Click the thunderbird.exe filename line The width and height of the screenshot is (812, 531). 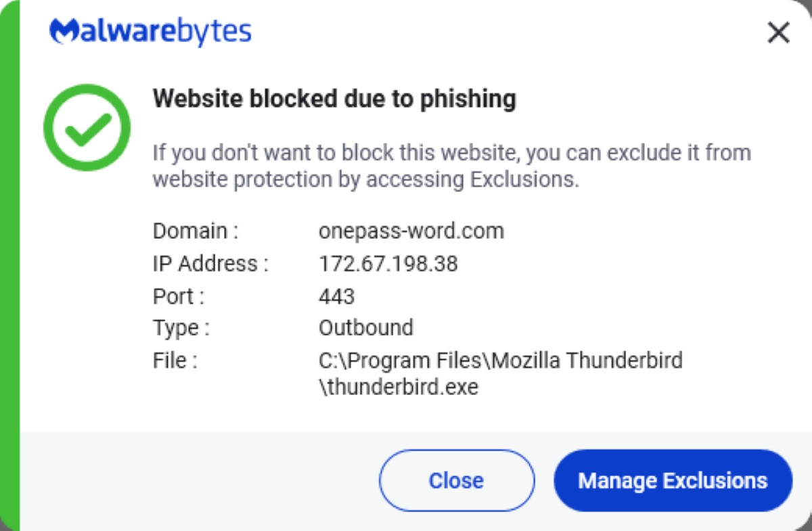click(398, 388)
